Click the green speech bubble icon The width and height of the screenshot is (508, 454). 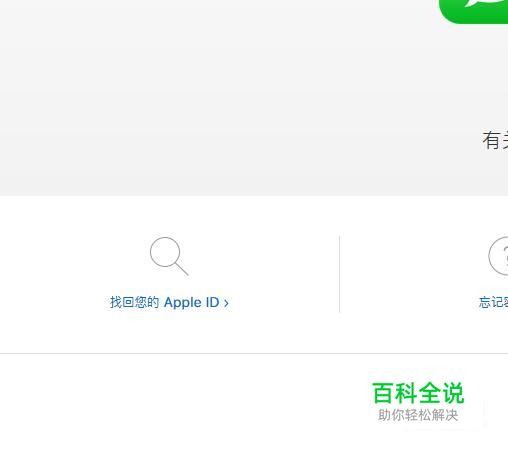click(x=473, y=12)
